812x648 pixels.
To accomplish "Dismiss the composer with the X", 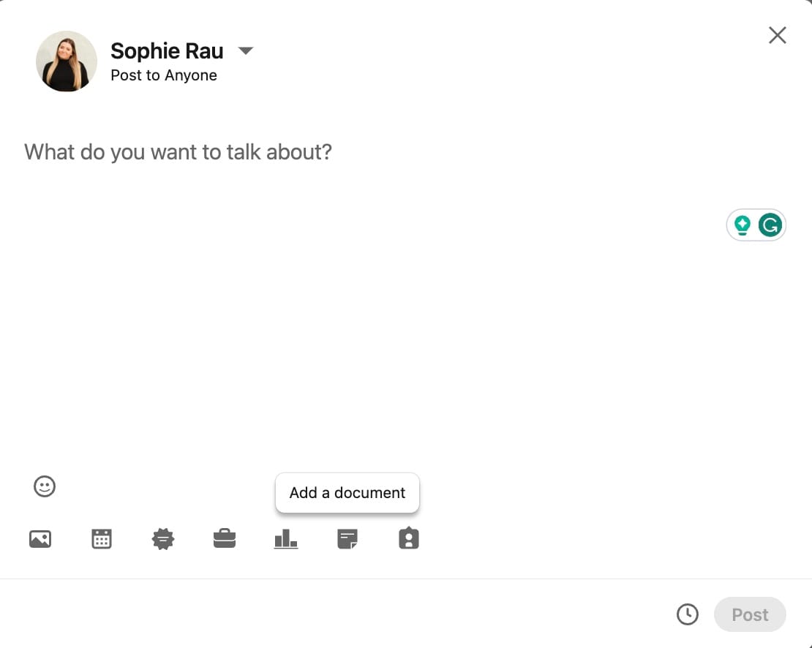I will click(x=777, y=34).
